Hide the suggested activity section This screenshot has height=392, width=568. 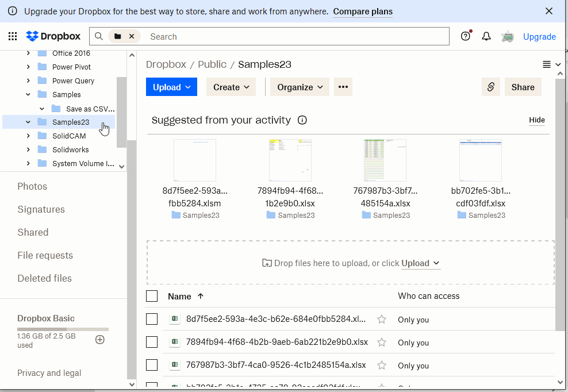(537, 120)
